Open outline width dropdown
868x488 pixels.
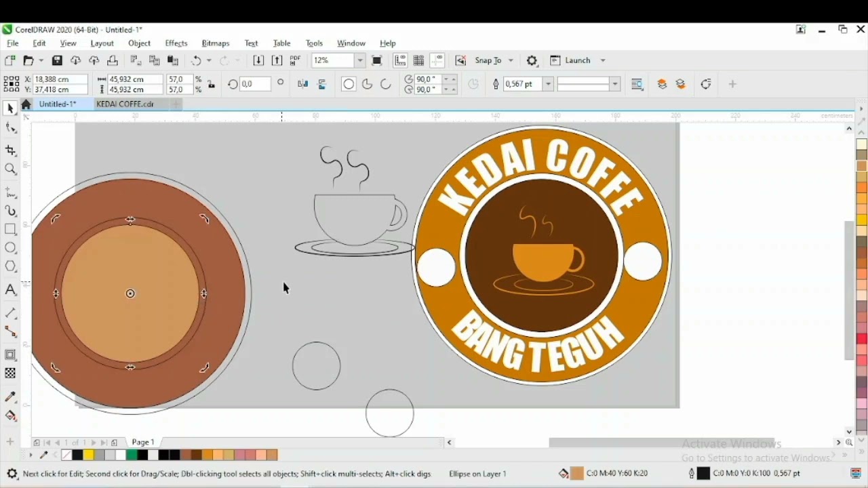tap(548, 85)
